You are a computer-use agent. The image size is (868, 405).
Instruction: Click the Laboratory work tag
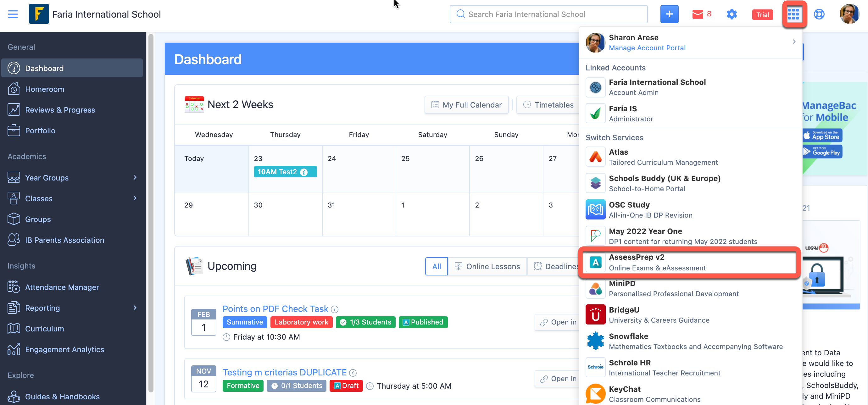pyautogui.click(x=301, y=322)
